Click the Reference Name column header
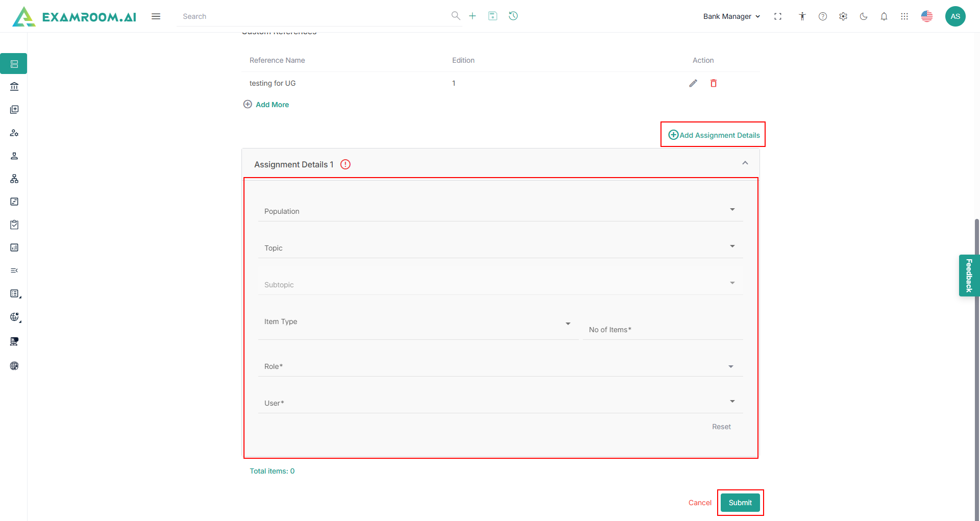This screenshot has height=521, width=980. coord(277,60)
